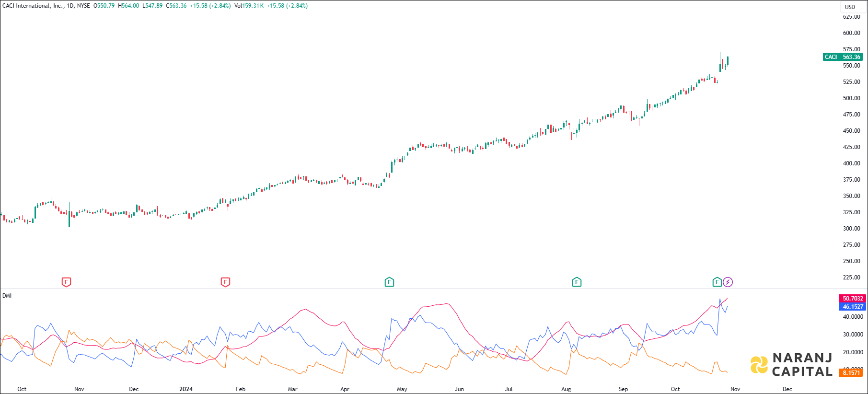868x394 pixels.
Task: Click the NARANJ CAPITAL watermark text
Action: point(802,365)
